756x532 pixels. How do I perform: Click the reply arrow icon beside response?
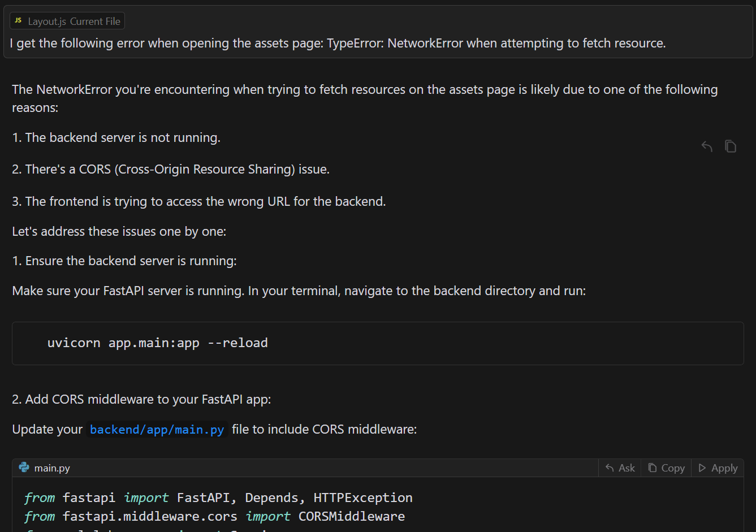tap(707, 146)
